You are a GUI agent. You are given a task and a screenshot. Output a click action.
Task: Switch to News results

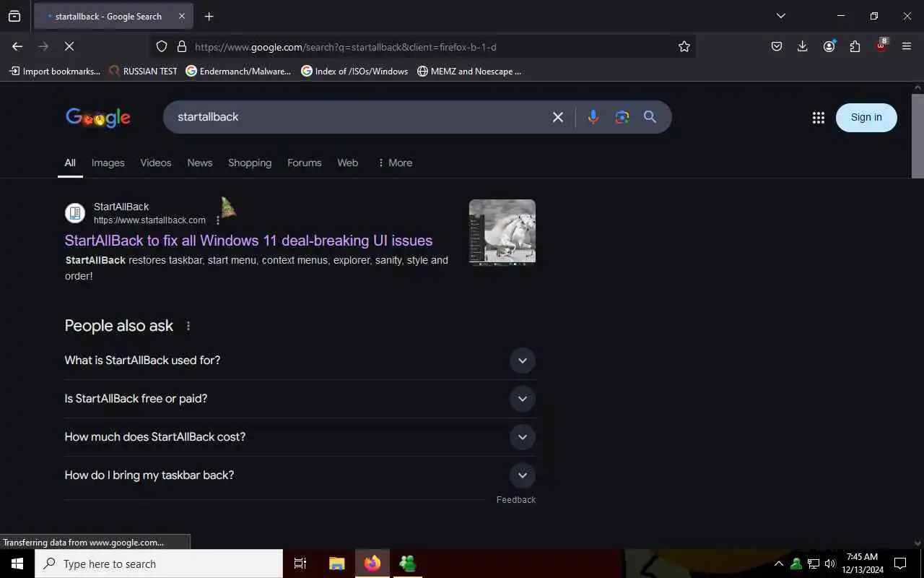click(200, 163)
